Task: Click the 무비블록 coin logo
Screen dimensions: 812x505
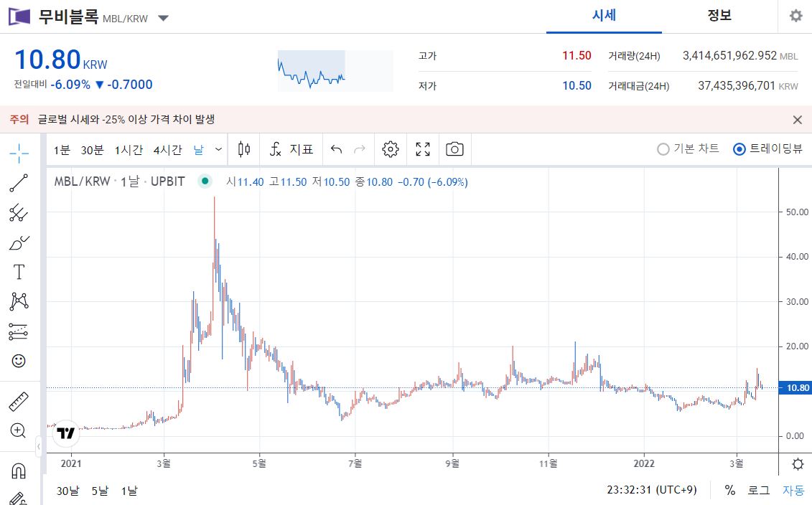Action: coord(19,16)
